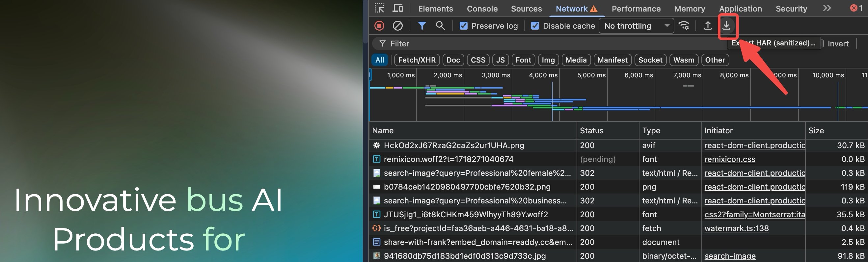868x262 pixels.
Task: Filter requests by Manifest
Action: [x=612, y=60]
